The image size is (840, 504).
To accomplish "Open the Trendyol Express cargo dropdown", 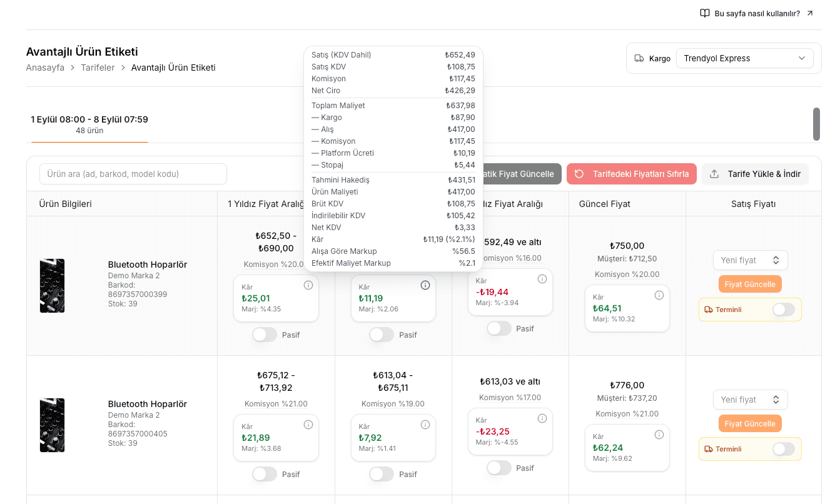I will 744,58.
